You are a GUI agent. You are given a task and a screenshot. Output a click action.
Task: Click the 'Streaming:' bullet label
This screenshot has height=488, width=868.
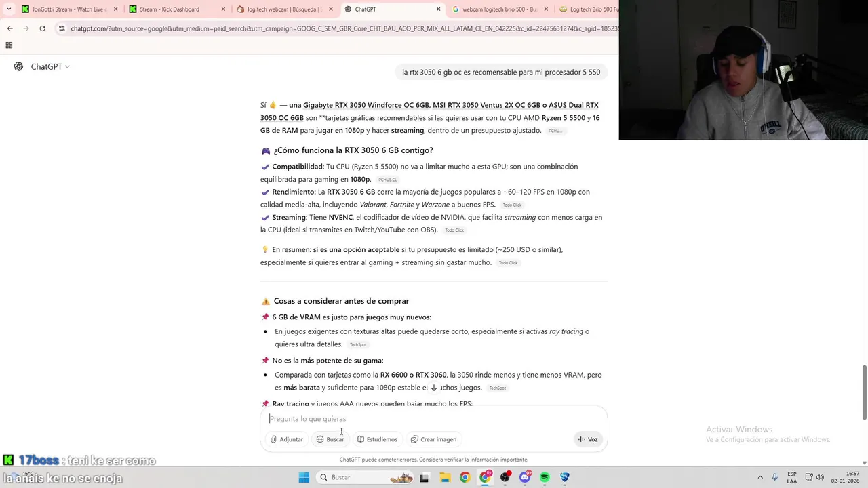[x=290, y=218]
